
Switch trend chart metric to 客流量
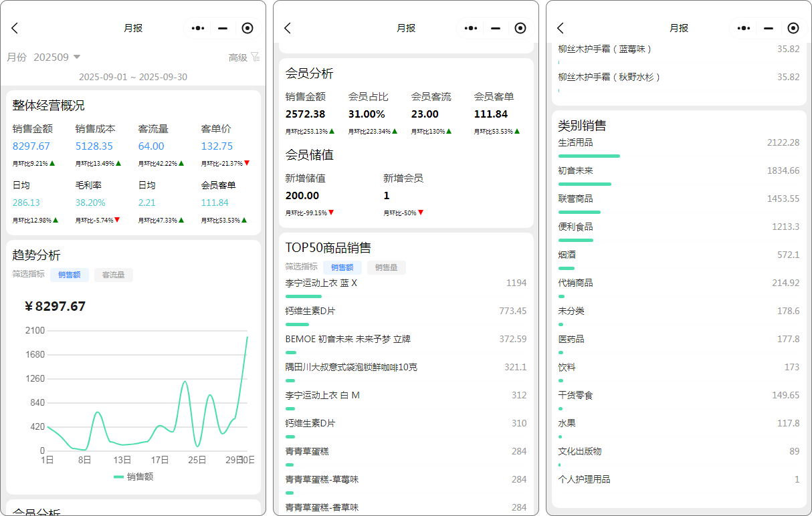113,275
